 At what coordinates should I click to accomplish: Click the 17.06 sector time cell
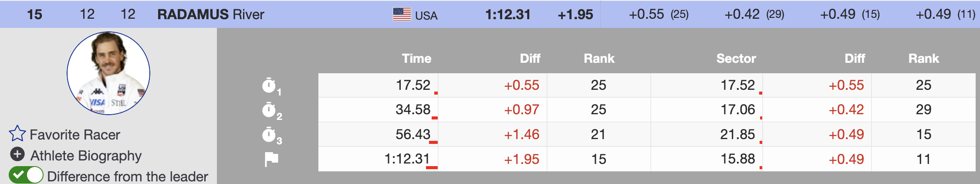737,110
